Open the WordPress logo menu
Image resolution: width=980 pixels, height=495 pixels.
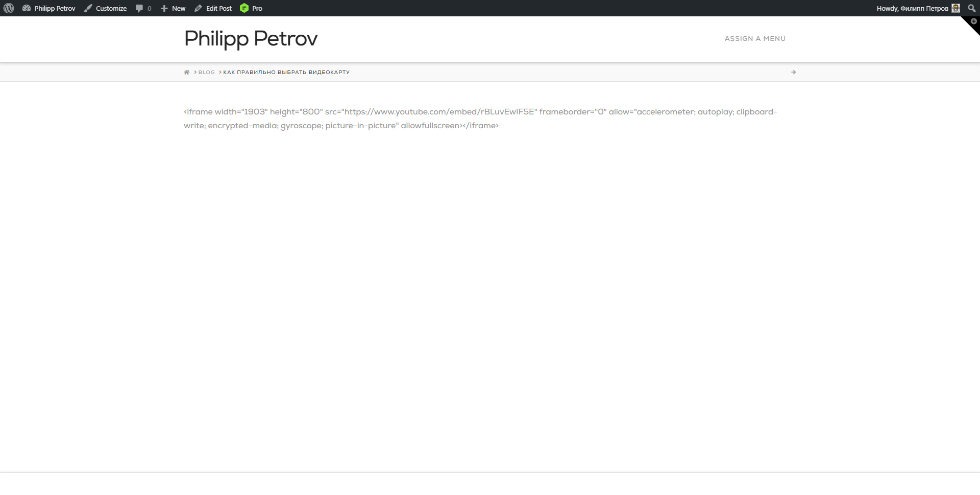point(9,8)
